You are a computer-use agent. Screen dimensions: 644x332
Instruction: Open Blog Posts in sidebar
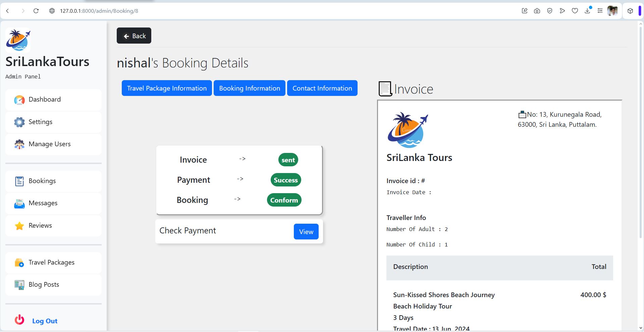pyautogui.click(x=53, y=285)
